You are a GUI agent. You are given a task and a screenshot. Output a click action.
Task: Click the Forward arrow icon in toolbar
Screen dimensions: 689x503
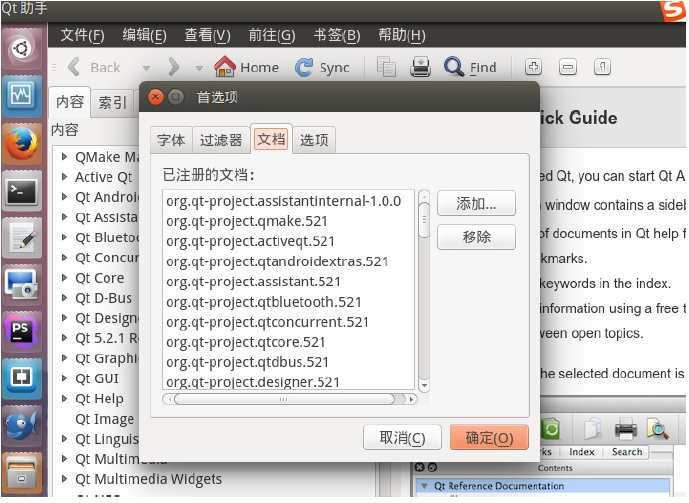pos(174,67)
